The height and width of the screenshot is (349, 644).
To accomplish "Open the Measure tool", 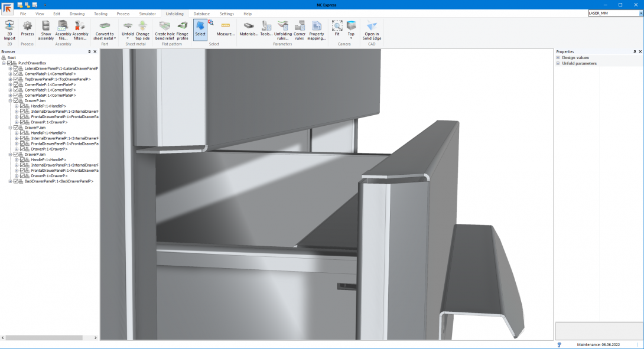I will click(225, 30).
